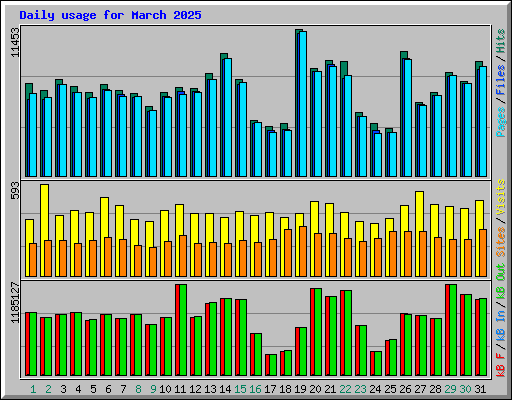Viewport: 512px width, 400px height.
Task: Click the green kB bar for day 29
Action: click(453, 330)
